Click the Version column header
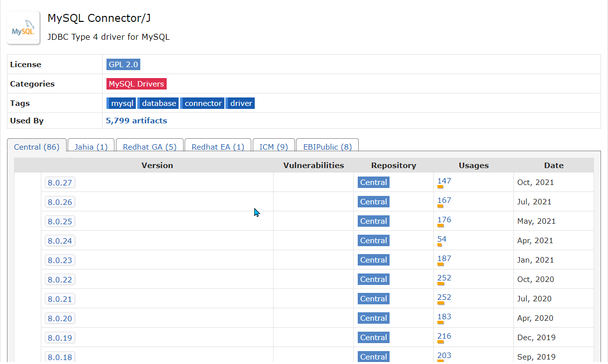Screen dimensions: 608x364 point(157,166)
